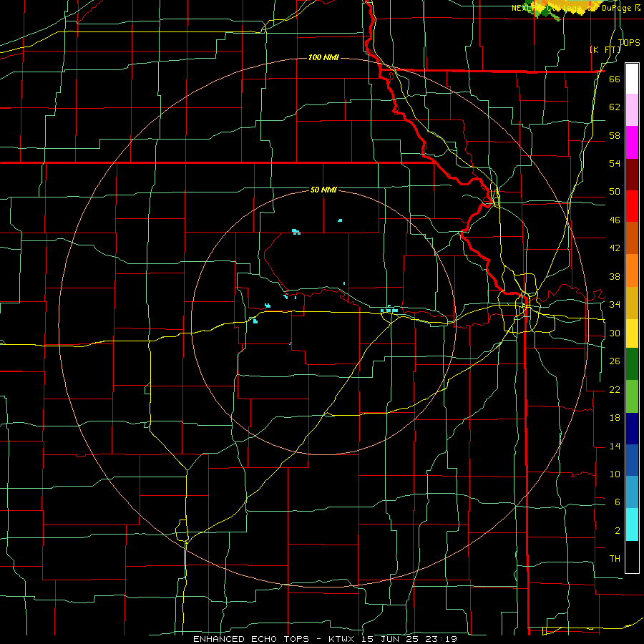Screen dimensions: 644x644
Task: Click the '6' legend value
Action: click(617, 502)
